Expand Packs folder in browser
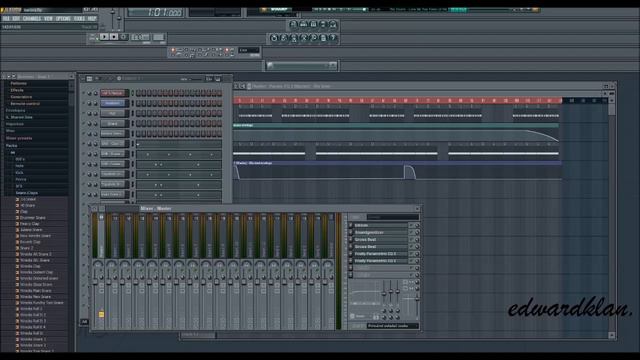Viewport: 640px width, 360px height. click(11, 145)
